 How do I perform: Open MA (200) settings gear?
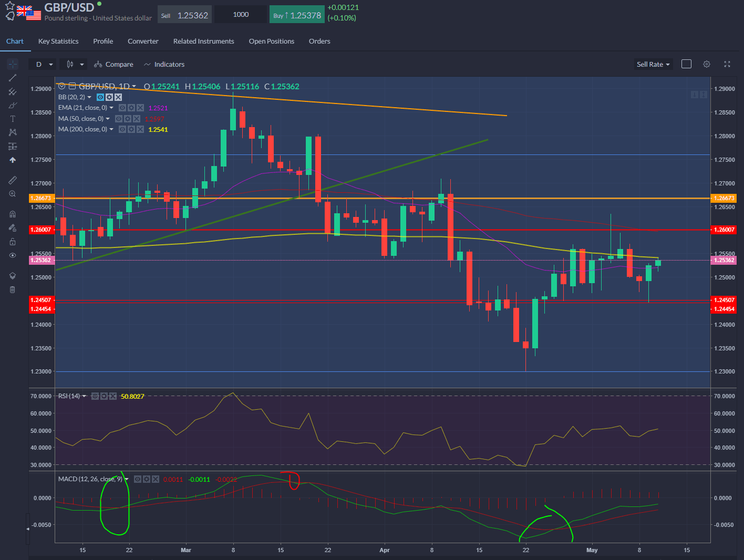pyautogui.click(x=131, y=129)
